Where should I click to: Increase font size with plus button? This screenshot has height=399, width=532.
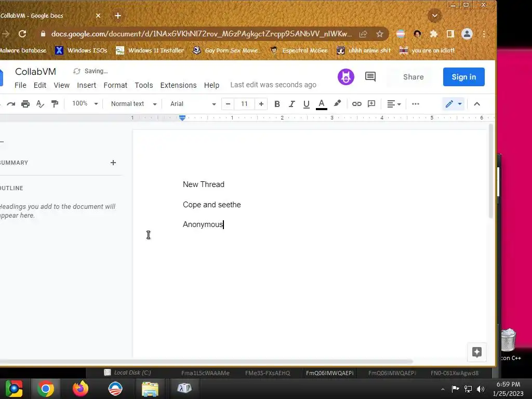point(261,104)
